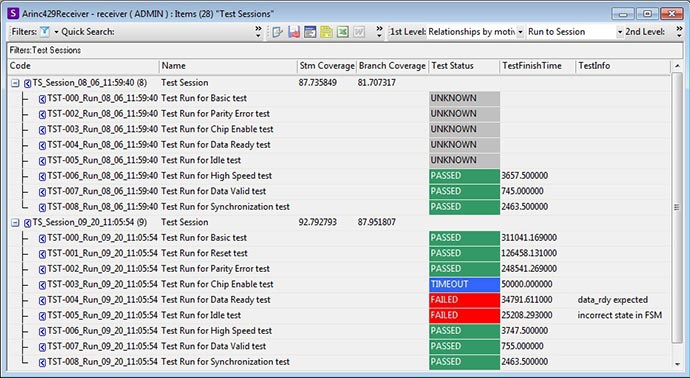The width and height of the screenshot is (690, 378).
Task: Click the finish time 50000.000000
Action: [526, 284]
